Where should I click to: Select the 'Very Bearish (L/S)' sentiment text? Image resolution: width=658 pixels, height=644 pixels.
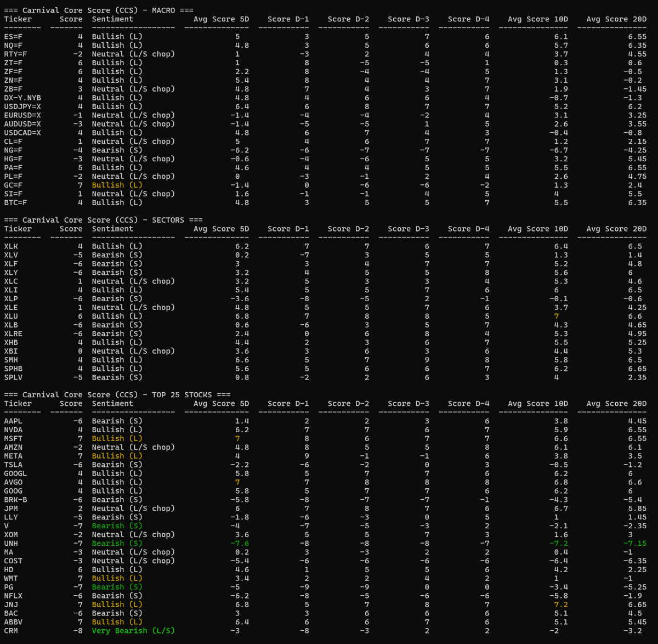point(133,631)
